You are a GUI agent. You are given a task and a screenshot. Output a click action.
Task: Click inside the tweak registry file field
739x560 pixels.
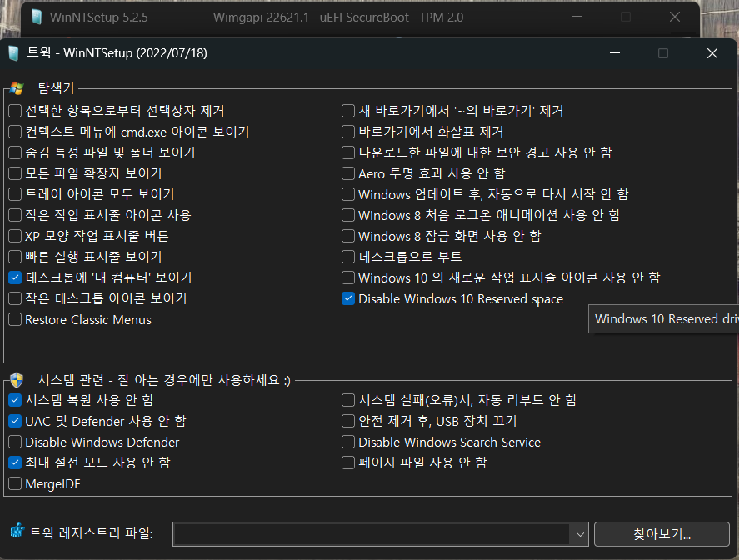372,534
